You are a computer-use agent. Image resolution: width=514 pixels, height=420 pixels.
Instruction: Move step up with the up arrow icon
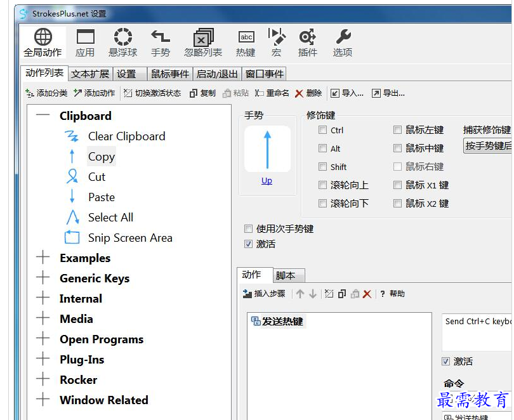300,294
